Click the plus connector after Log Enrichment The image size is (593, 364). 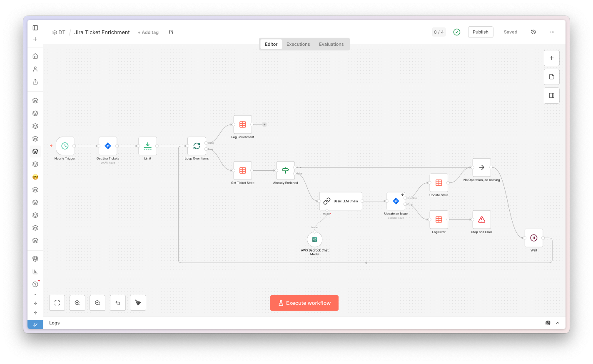(x=264, y=125)
